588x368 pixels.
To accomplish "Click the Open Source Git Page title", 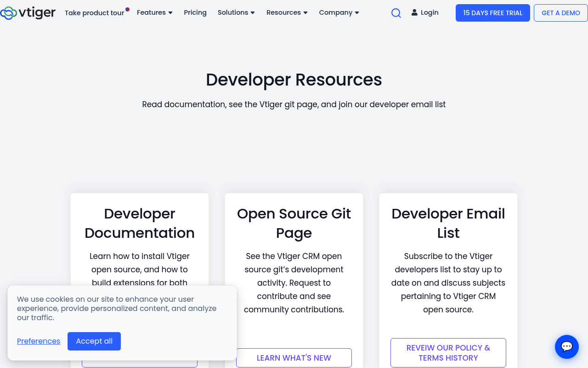I will click(294, 223).
